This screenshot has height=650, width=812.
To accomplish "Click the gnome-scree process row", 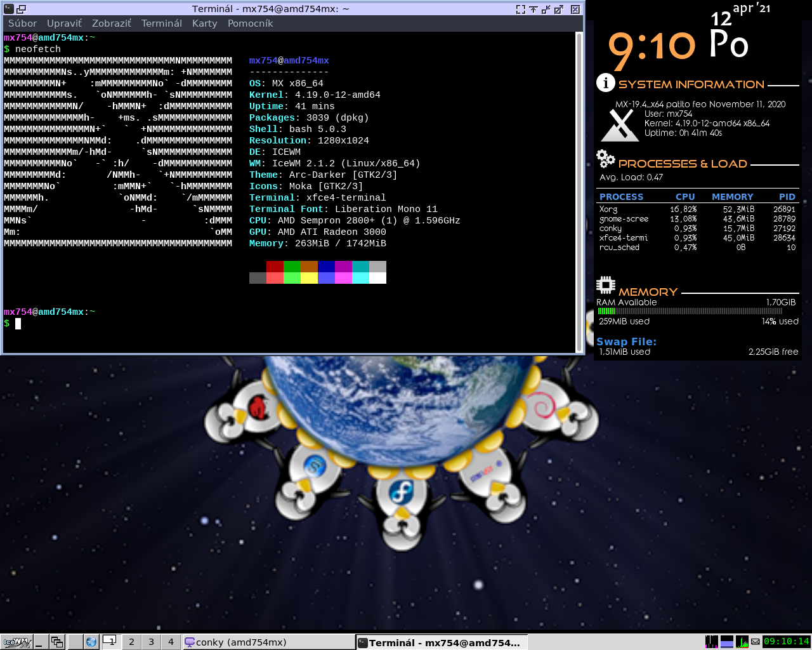I will point(697,219).
